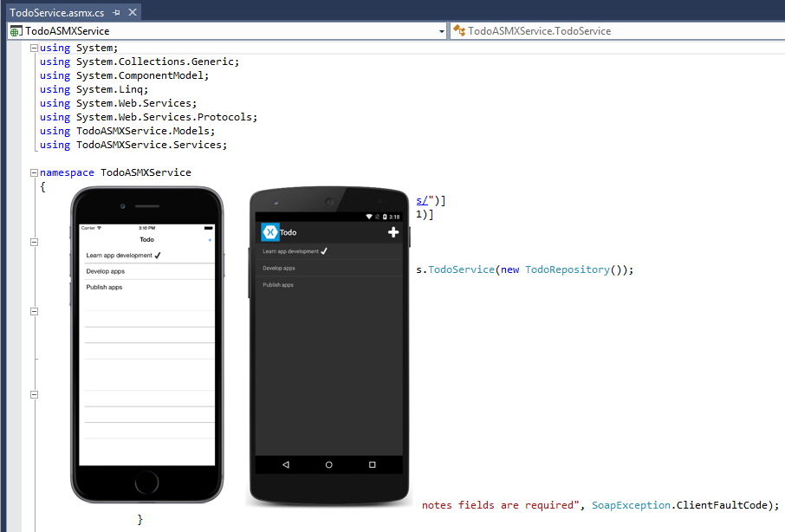Click the battery icon in the Android status bar
The image size is (785, 532).
click(385, 216)
